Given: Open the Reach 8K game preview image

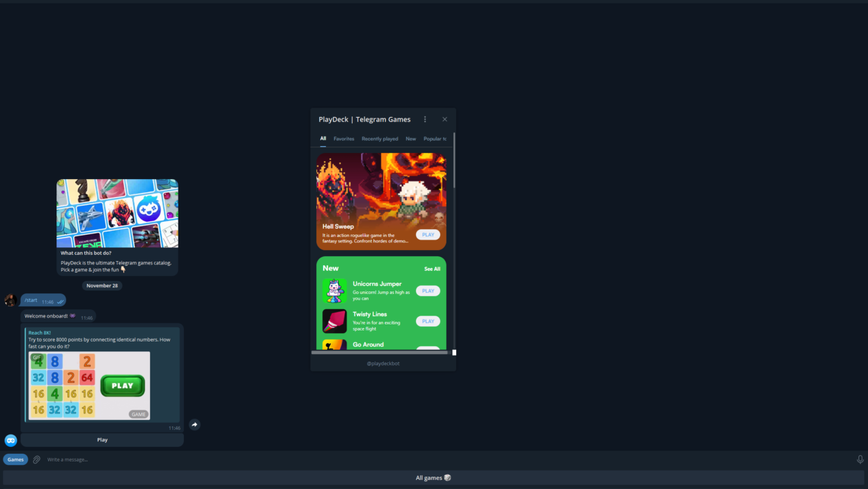Looking at the screenshot, I should 89,386.
